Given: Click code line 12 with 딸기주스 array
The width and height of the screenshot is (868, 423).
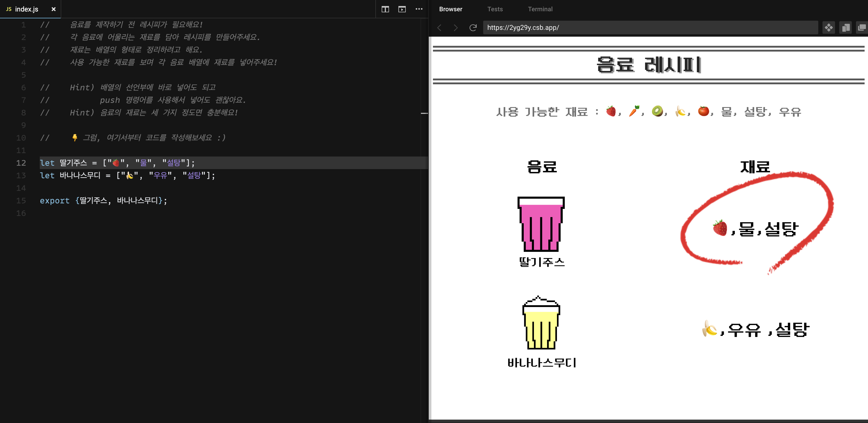Looking at the screenshot, I should tap(117, 163).
